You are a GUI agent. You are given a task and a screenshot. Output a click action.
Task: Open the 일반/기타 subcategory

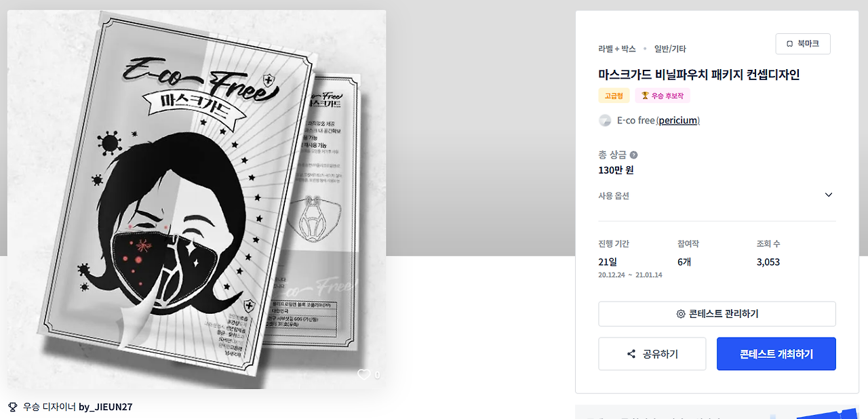(670, 49)
